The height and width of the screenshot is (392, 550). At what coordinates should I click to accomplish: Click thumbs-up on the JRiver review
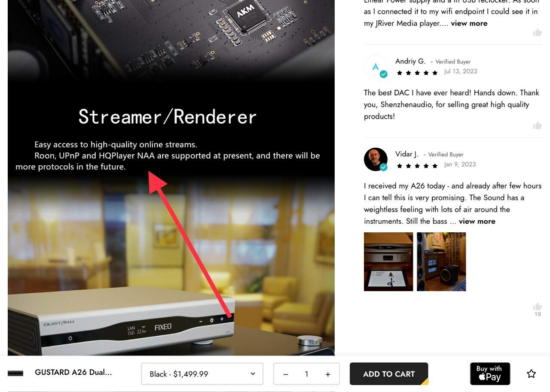pos(537,33)
